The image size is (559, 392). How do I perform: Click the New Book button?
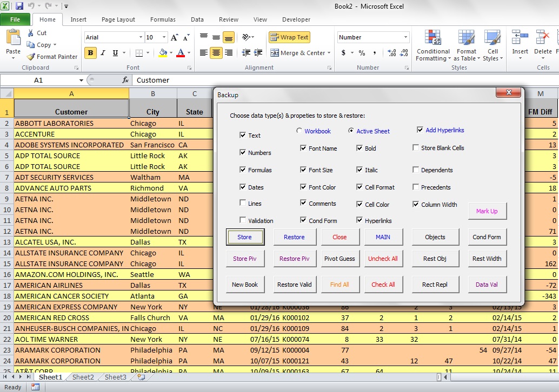pos(245,285)
